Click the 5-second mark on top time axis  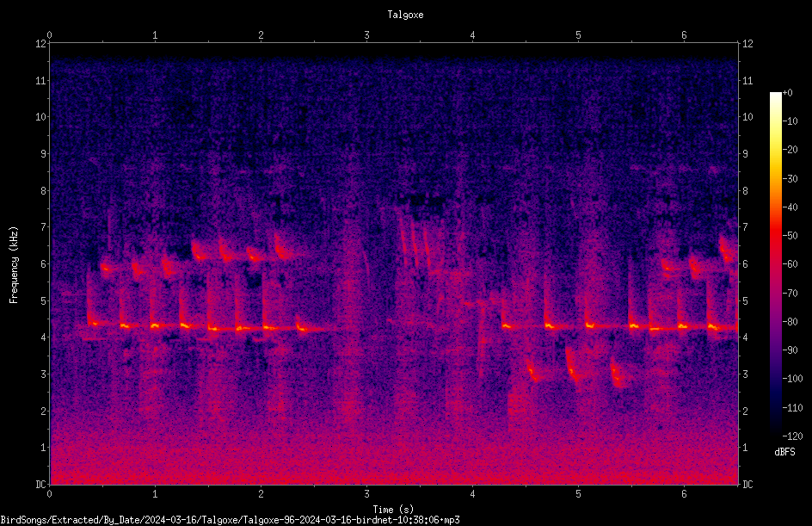pyautogui.click(x=578, y=35)
